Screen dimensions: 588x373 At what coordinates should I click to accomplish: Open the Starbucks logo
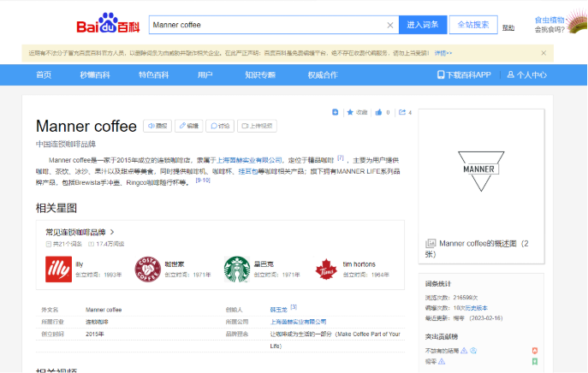click(237, 269)
